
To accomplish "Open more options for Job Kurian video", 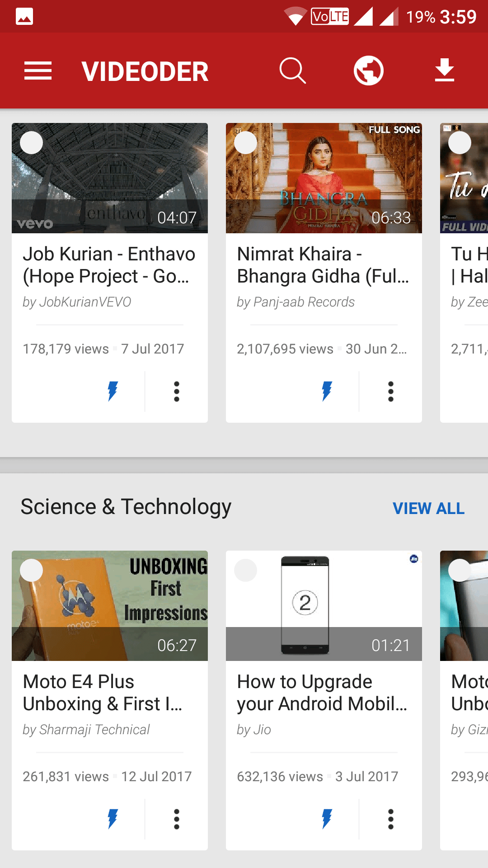I will [177, 392].
